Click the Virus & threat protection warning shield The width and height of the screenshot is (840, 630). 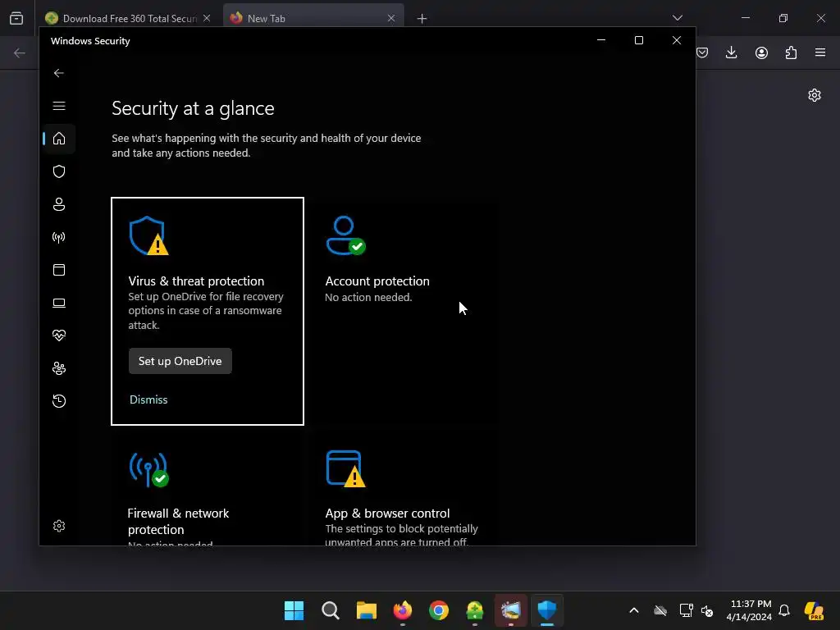coord(148,235)
